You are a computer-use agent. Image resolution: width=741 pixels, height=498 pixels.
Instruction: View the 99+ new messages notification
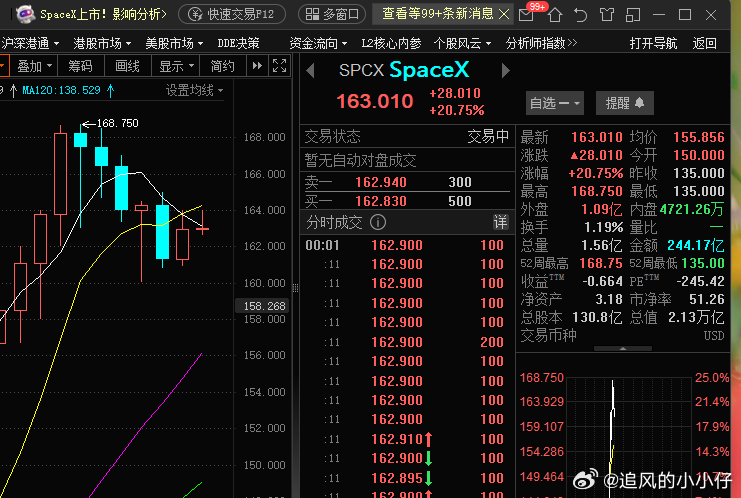pos(438,14)
